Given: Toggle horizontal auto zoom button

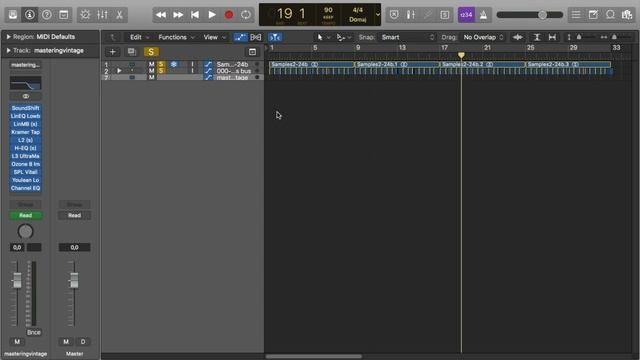Looking at the screenshot, I should click(x=552, y=37).
